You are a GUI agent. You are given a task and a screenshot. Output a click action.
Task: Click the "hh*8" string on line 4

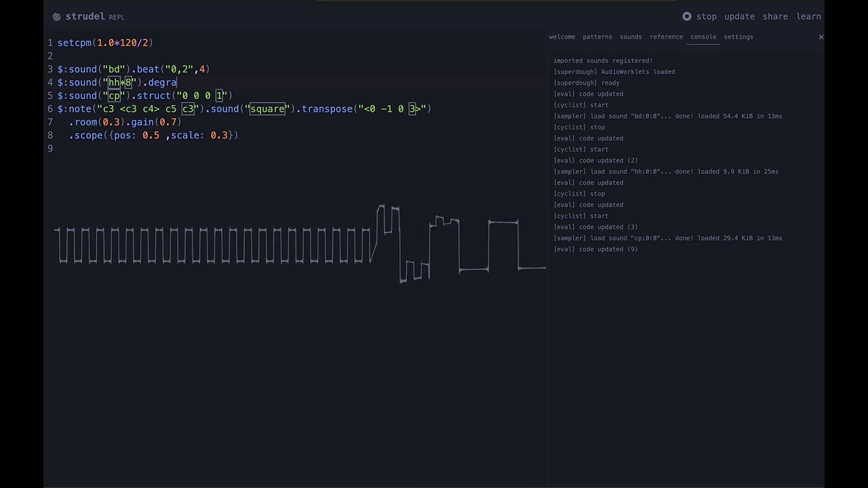(120, 83)
